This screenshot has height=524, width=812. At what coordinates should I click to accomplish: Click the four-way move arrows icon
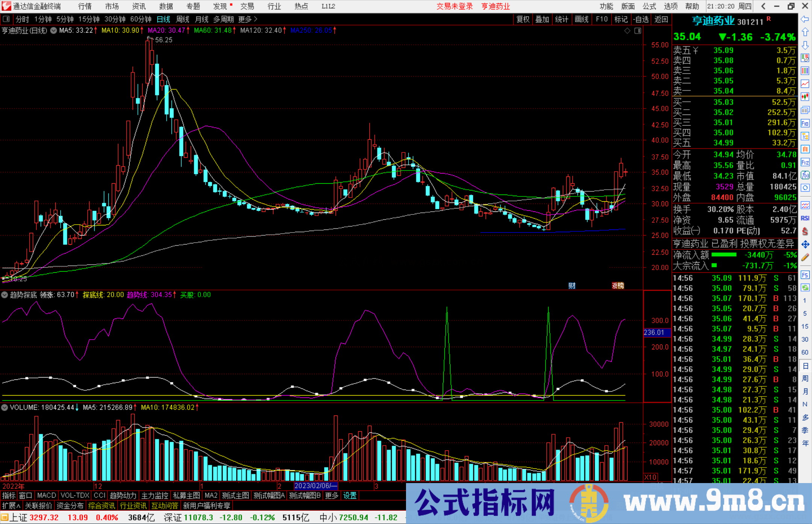tap(805, 245)
